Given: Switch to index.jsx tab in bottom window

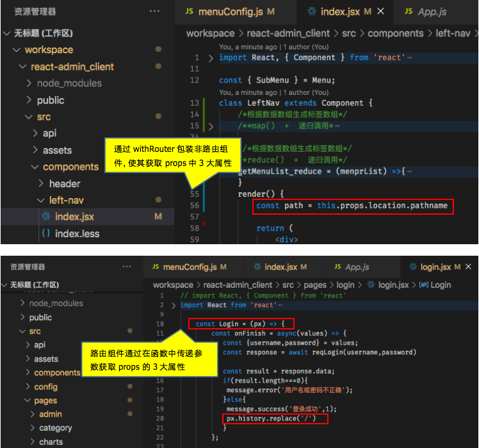Looking at the screenshot, I should pyautogui.click(x=285, y=267).
